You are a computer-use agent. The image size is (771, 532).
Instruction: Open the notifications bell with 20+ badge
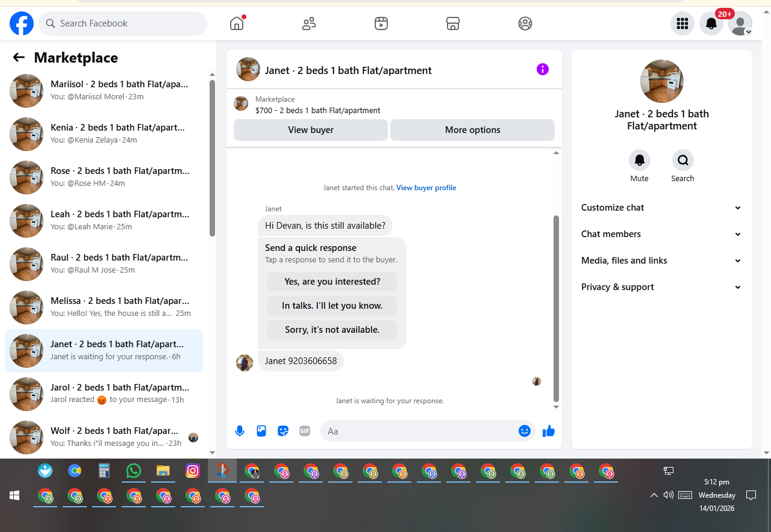[711, 23]
